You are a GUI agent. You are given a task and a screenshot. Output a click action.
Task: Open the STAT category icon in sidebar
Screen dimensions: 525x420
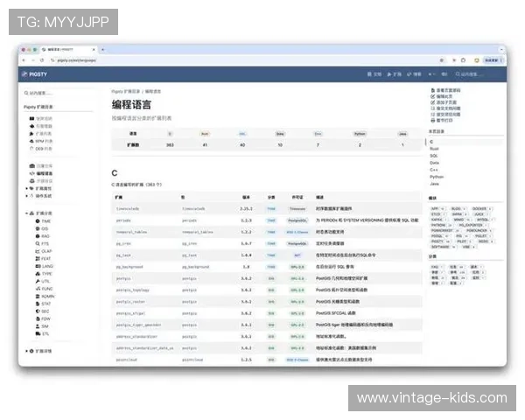(38, 304)
